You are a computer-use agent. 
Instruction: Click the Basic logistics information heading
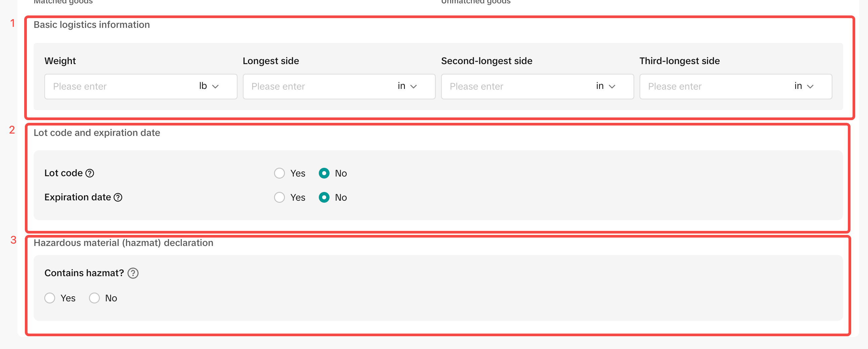coord(92,25)
